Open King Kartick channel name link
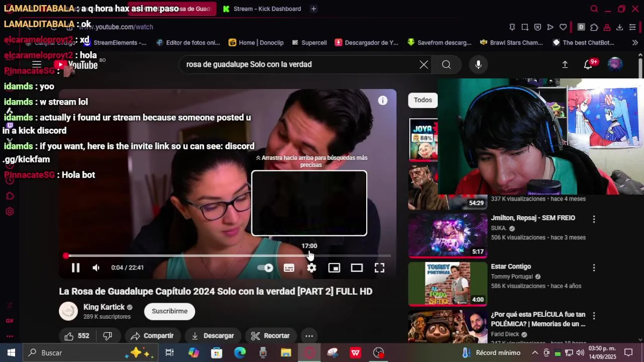The image size is (644, 362). coord(104,307)
